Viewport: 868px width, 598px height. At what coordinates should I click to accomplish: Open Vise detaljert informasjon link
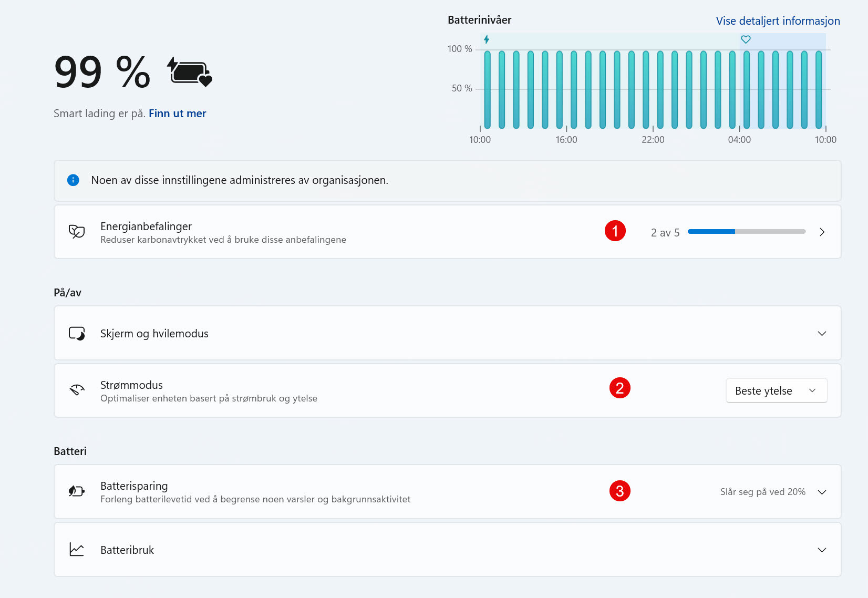pyautogui.click(x=778, y=21)
